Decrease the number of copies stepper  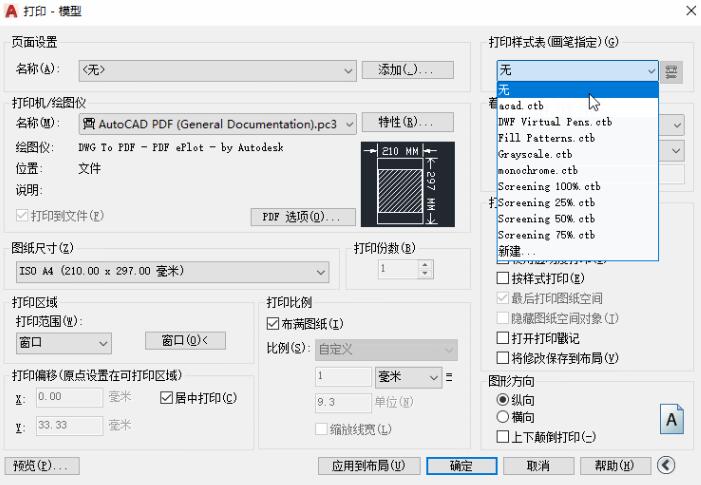(425, 274)
